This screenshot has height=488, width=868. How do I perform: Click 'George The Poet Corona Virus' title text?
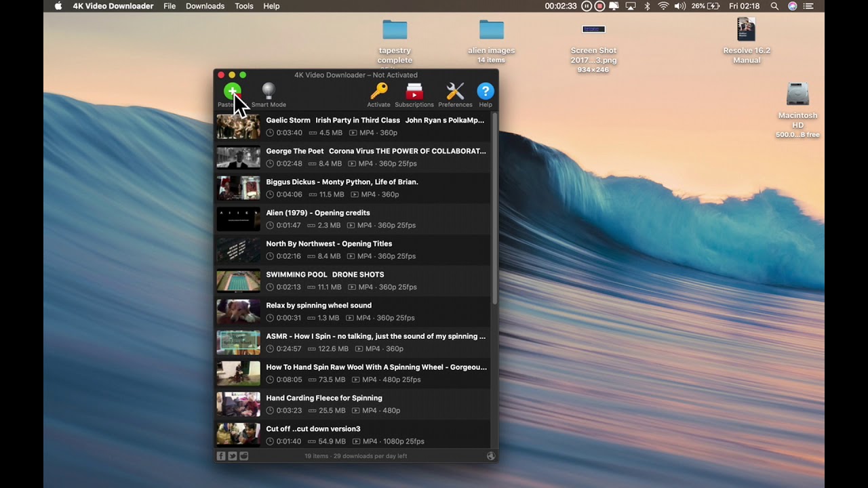376,151
